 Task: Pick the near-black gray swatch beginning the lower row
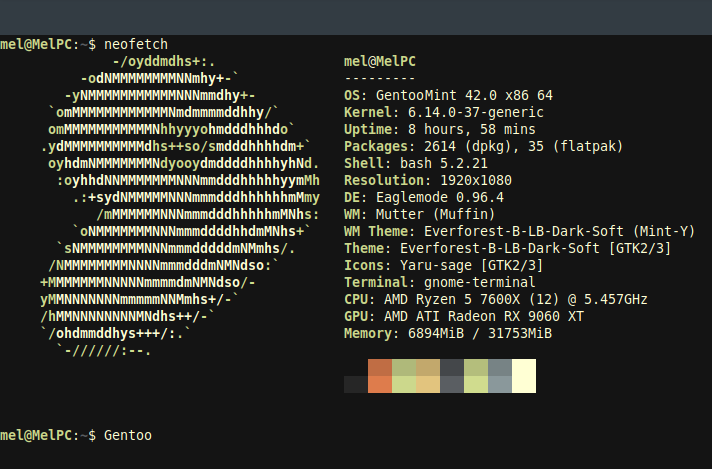pyautogui.click(x=356, y=385)
